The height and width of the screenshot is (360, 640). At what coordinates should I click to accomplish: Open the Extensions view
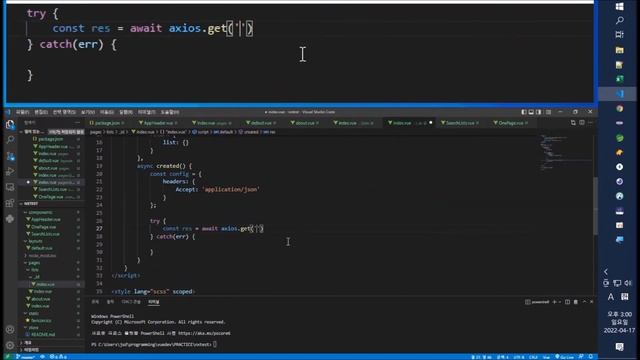[x=10, y=203]
